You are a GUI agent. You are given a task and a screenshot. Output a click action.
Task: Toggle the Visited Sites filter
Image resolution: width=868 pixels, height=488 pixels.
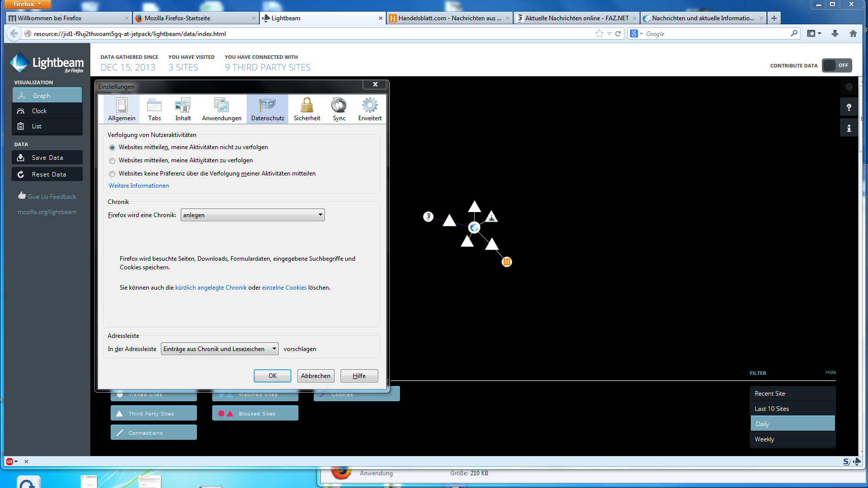click(x=154, y=395)
